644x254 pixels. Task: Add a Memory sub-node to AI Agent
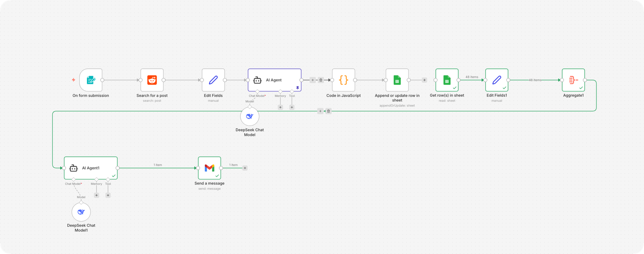point(280,107)
